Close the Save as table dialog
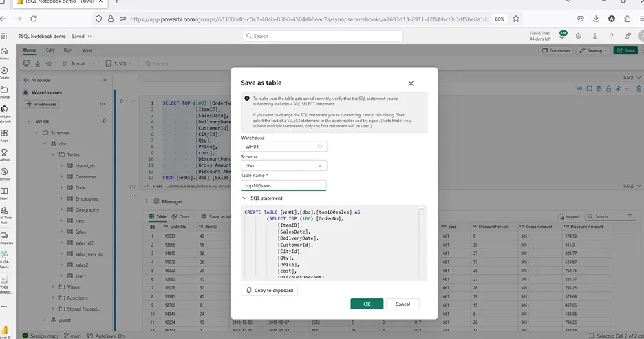Viewport: 644px width, 339px height. (411, 83)
